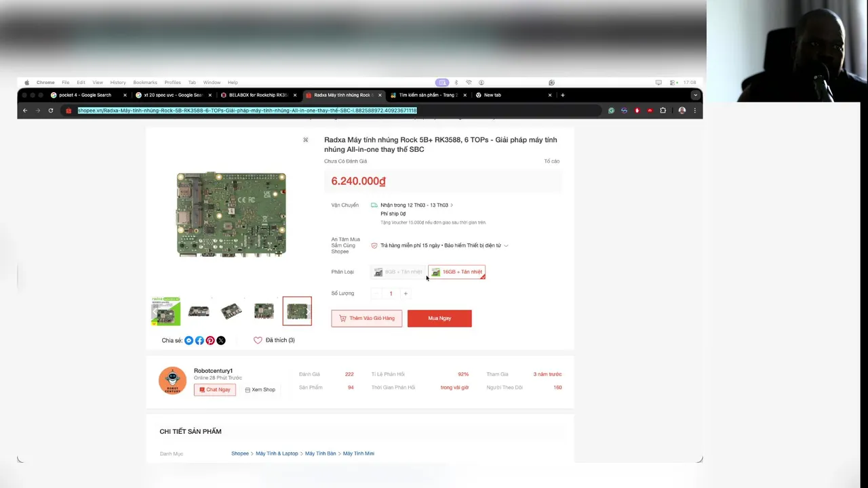Click the Mua Ngay button
868x488 pixels.
coord(439,319)
